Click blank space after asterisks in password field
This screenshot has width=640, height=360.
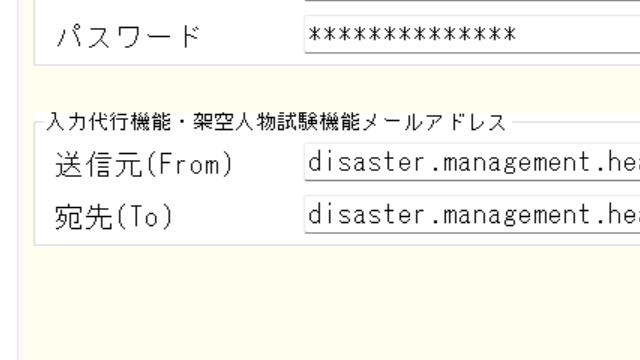coord(578,35)
